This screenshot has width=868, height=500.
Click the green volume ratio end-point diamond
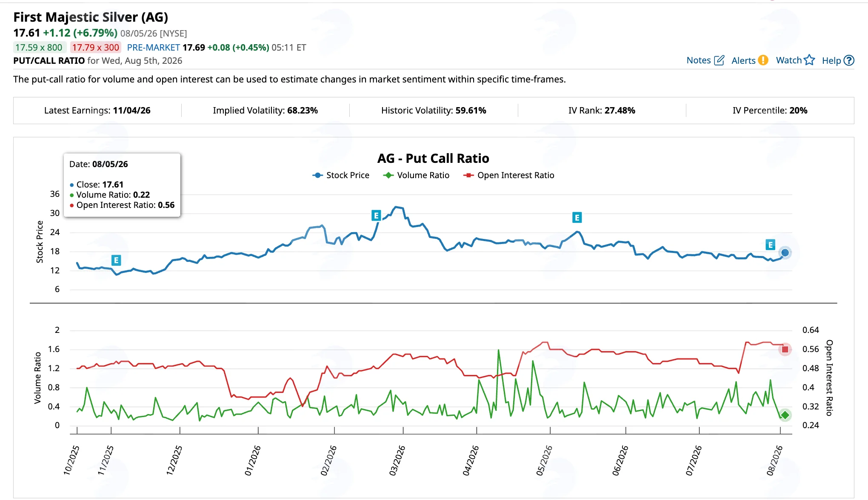pos(785,415)
